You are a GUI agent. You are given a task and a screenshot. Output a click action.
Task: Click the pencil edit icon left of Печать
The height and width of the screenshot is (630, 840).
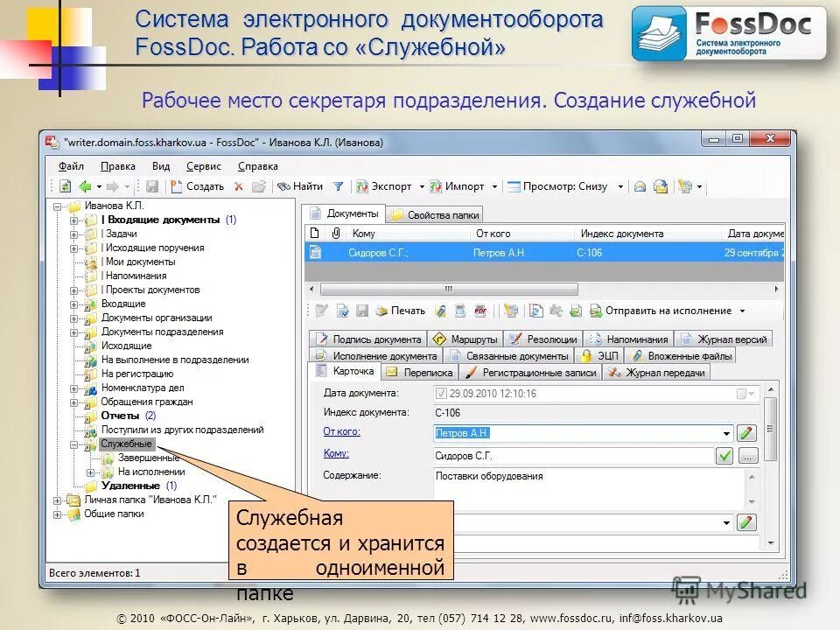tap(322, 311)
